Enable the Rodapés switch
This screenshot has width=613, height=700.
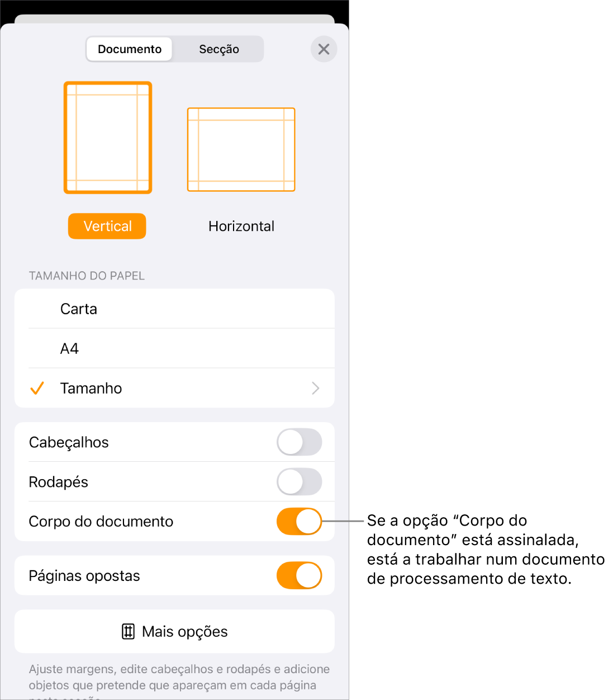[300, 482]
